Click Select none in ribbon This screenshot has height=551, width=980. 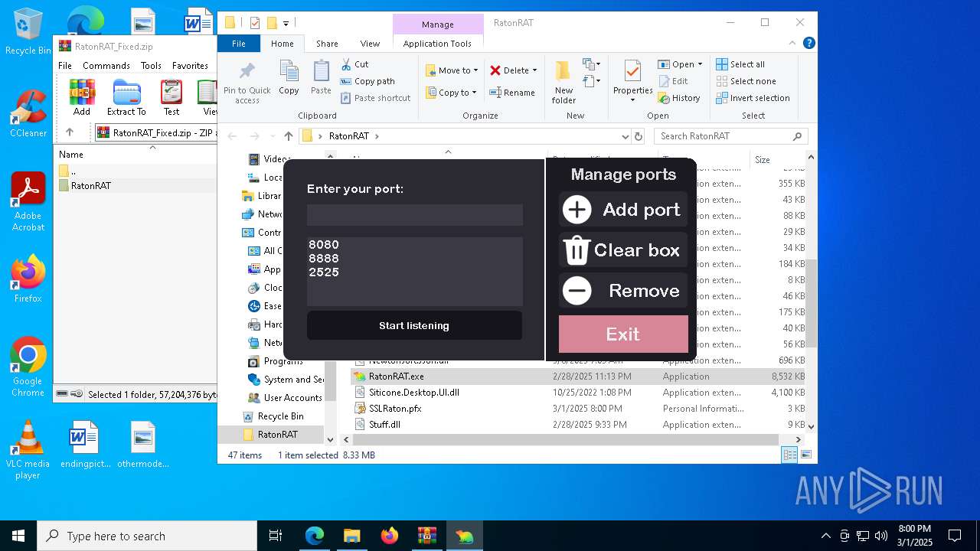(x=746, y=81)
